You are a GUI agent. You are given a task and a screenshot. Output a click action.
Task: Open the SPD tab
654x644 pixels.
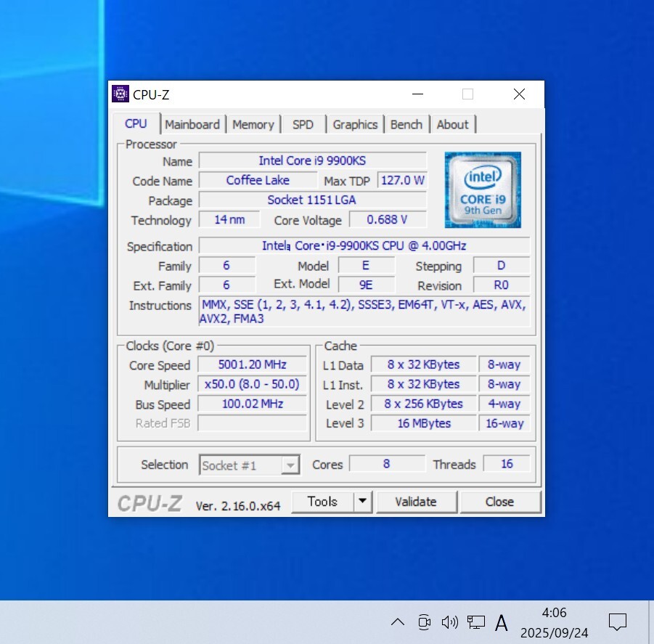click(x=303, y=124)
